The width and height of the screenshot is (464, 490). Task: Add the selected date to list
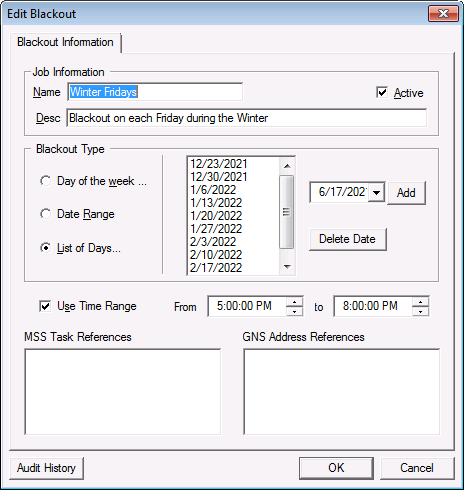coord(406,193)
